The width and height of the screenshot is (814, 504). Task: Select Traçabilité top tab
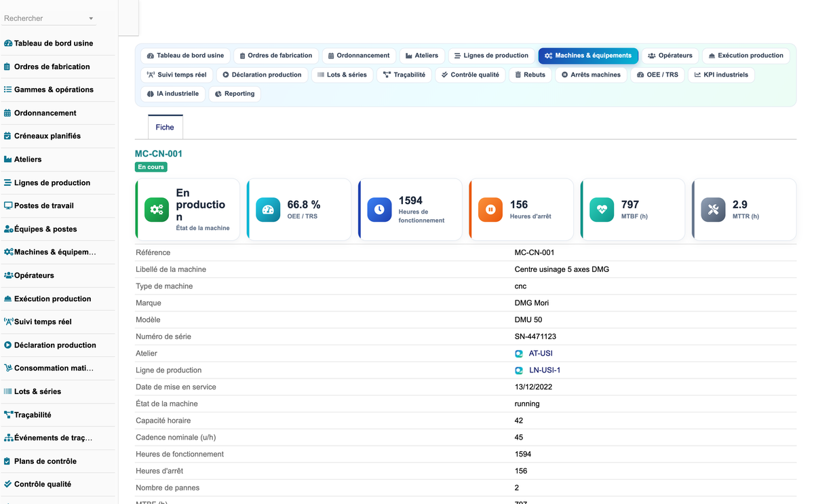click(x=404, y=75)
